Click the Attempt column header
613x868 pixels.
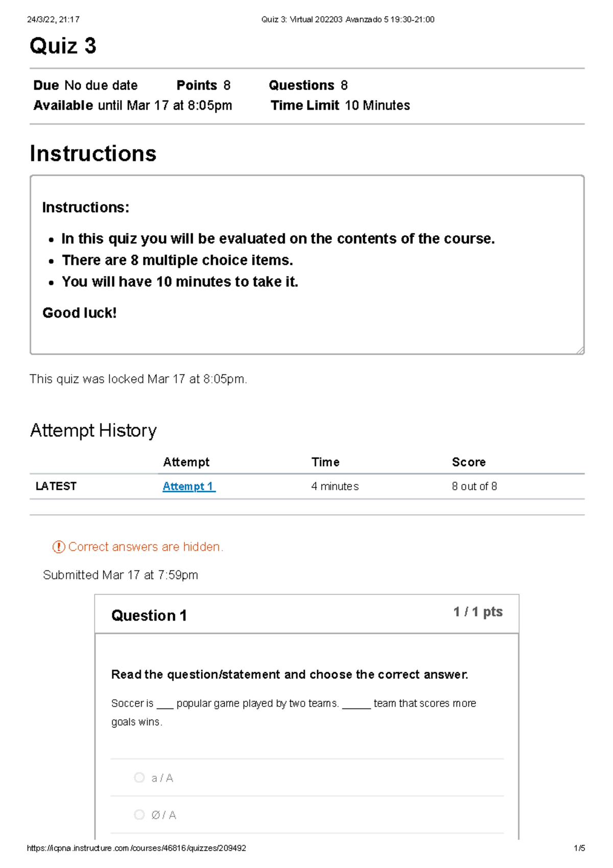(x=186, y=462)
